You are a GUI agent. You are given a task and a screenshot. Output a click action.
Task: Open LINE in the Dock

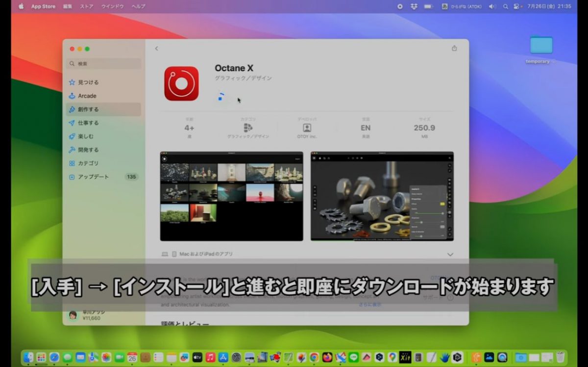(353, 357)
